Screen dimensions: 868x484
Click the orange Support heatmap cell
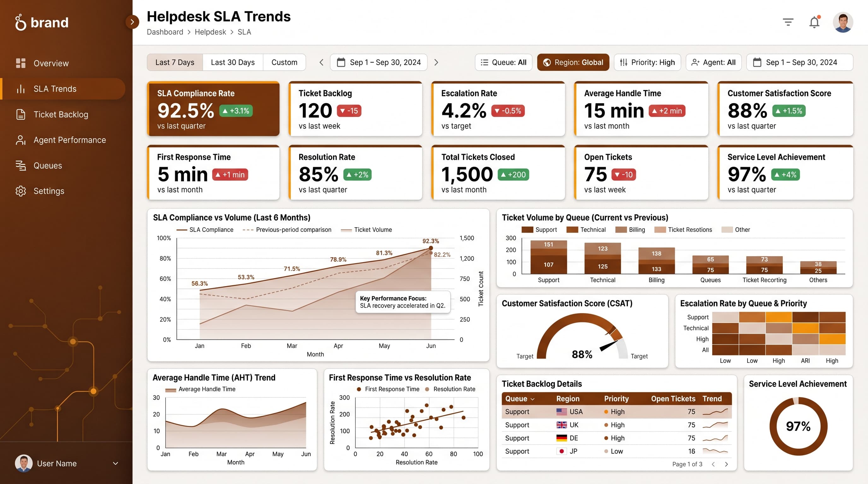tap(779, 317)
